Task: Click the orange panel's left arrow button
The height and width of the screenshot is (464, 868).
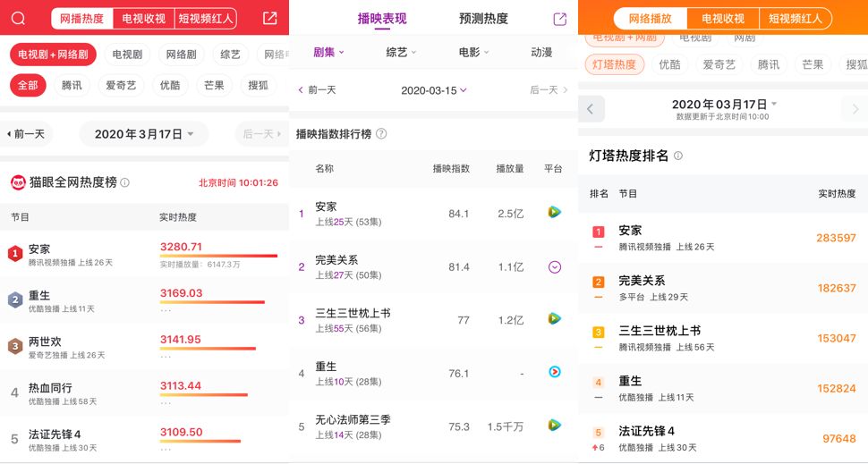Action: [591, 109]
